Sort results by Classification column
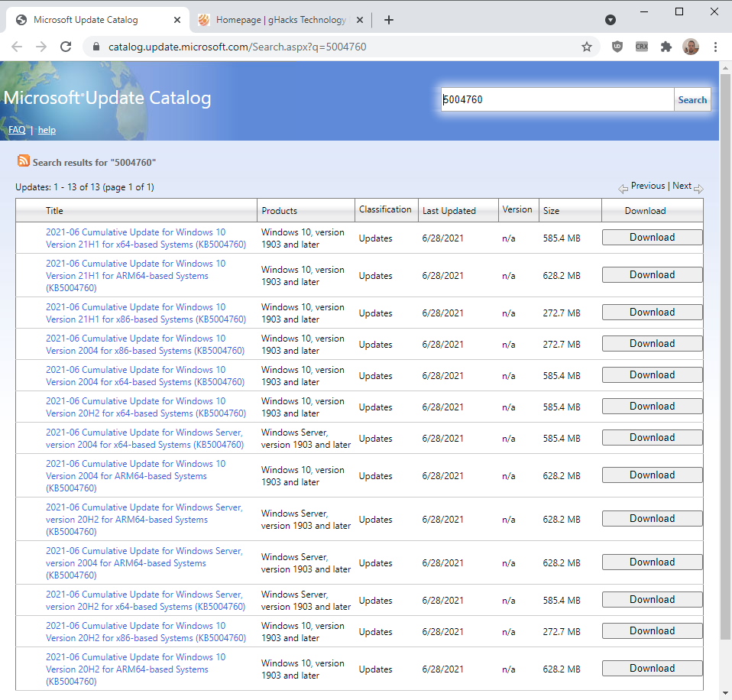The image size is (732, 700). click(x=385, y=209)
